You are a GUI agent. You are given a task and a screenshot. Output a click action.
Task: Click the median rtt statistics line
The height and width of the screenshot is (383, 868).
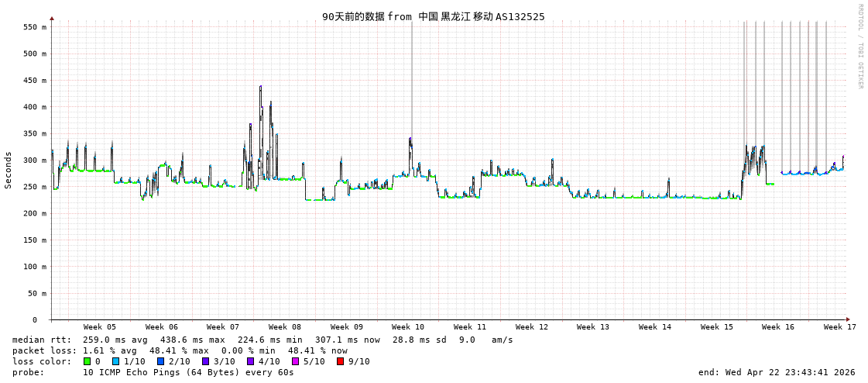(262, 340)
